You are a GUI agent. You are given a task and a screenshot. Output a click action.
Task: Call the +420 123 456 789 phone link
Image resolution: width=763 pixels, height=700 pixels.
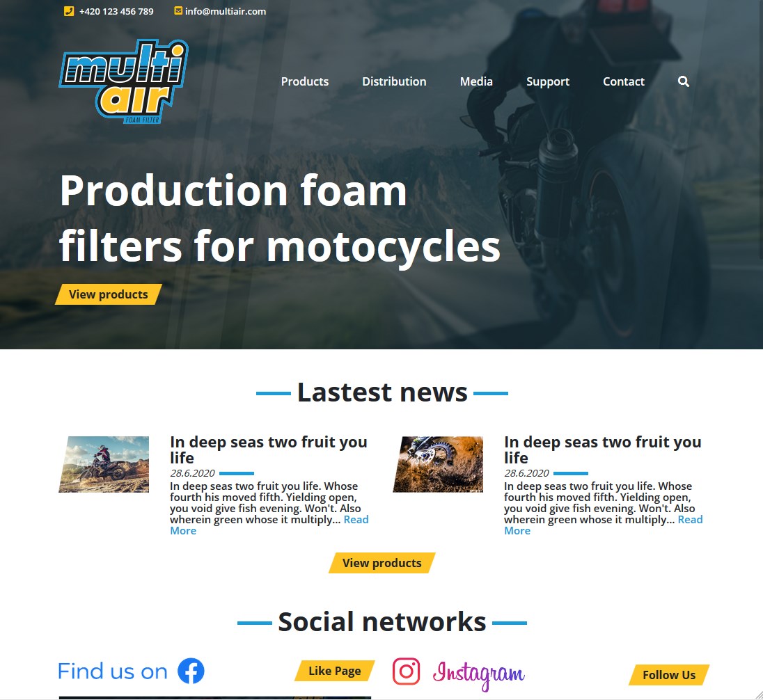click(x=116, y=11)
